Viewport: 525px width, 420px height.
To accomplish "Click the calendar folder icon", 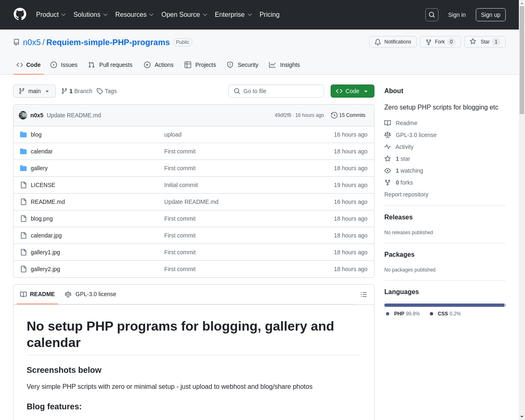I will coord(23,151).
